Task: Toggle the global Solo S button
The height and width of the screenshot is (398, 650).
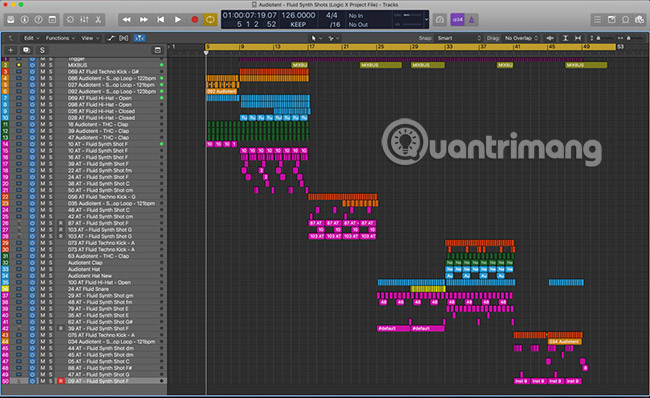Action: tap(42, 50)
